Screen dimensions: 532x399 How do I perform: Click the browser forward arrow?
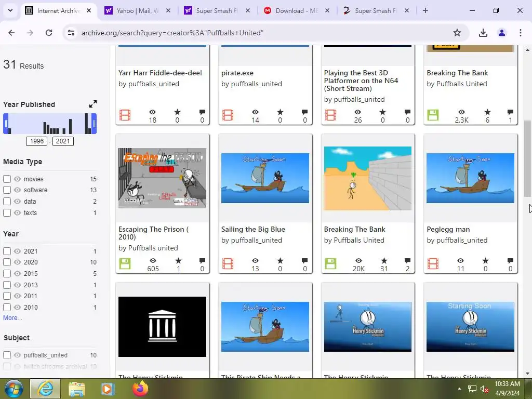coord(30,33)
